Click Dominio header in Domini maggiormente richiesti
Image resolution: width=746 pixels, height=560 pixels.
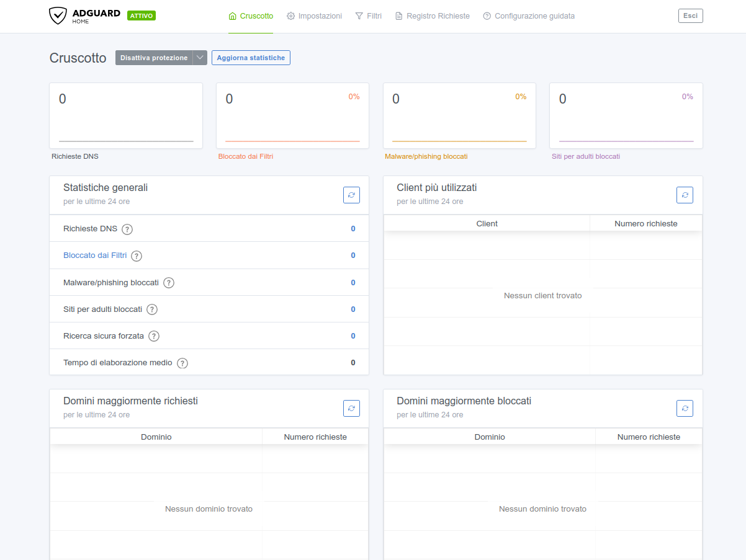click(x=156, y=437)
